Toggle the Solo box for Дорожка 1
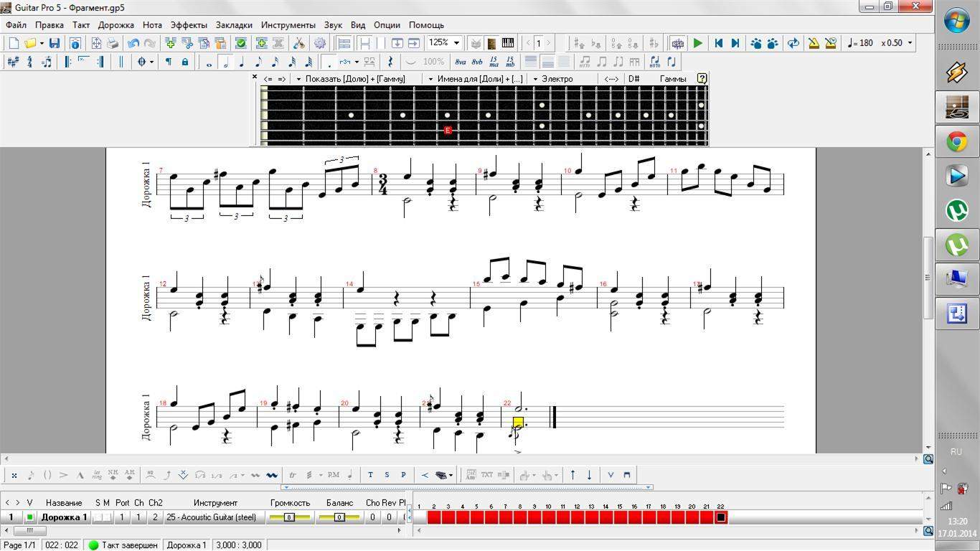Viewport: 980px width, 551px height. coord(98,517)
